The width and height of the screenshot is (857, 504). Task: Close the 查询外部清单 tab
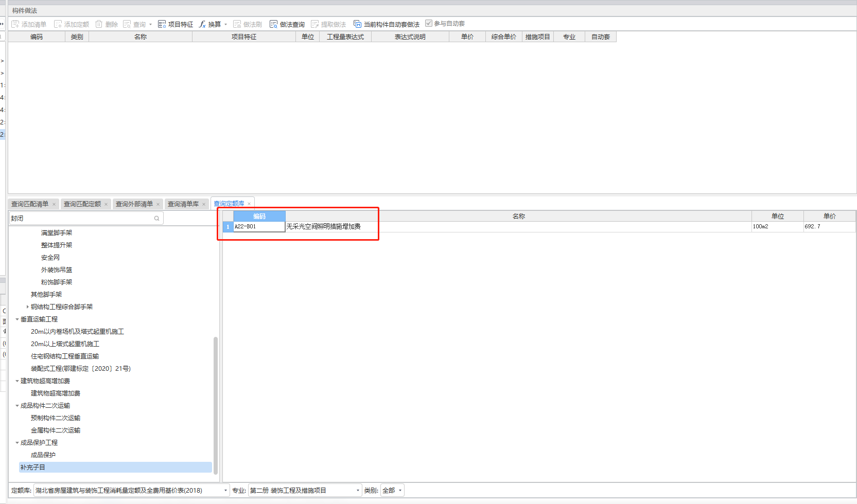tap(158, 205)
